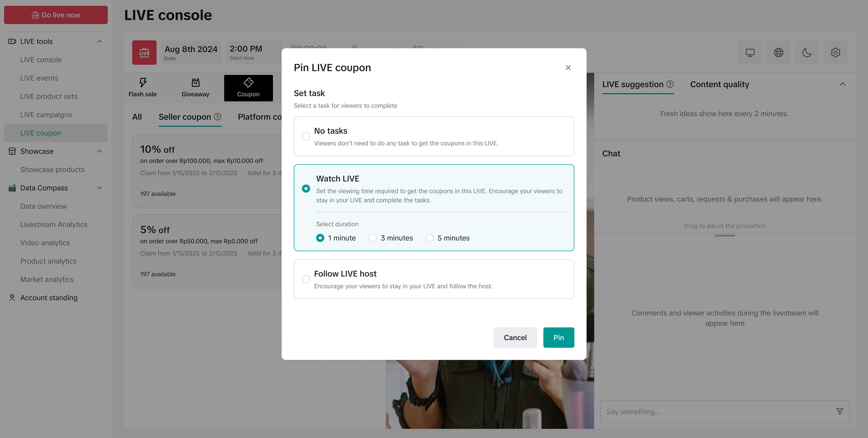Click the Cancel button
The width and height of the screenshot is (868, 438).
(x=515, y=337)
